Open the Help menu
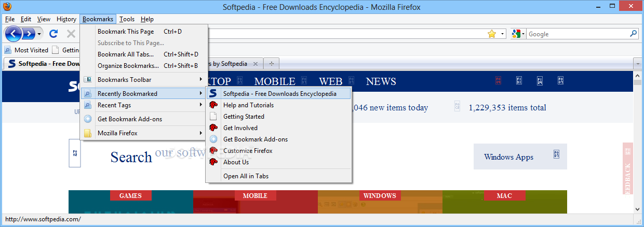Viewport: 644px width, 227px height. point(147,19)
